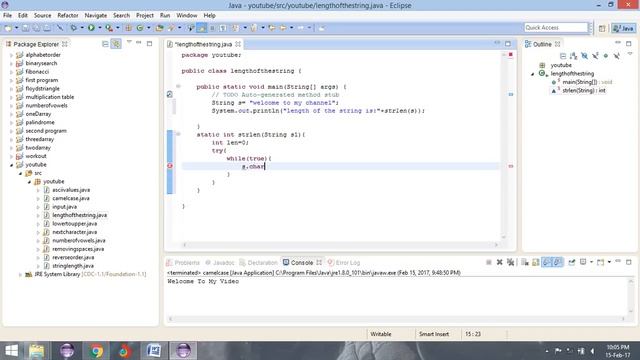Image resolution: width=640 pixels, height=360 pixels.
Task: Toggle Mark Occurrences in toolbar
Action: (x=202, y=28)
